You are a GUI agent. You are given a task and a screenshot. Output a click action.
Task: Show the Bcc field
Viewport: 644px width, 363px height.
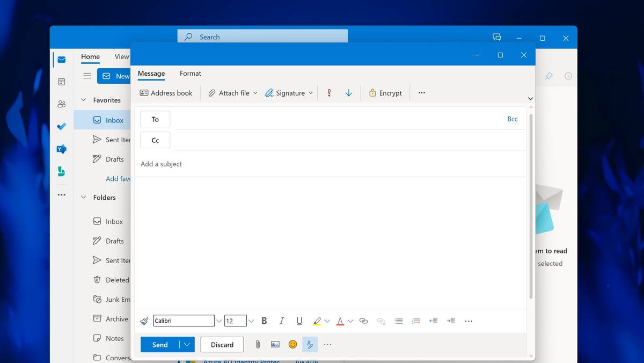tap(512, 119)
